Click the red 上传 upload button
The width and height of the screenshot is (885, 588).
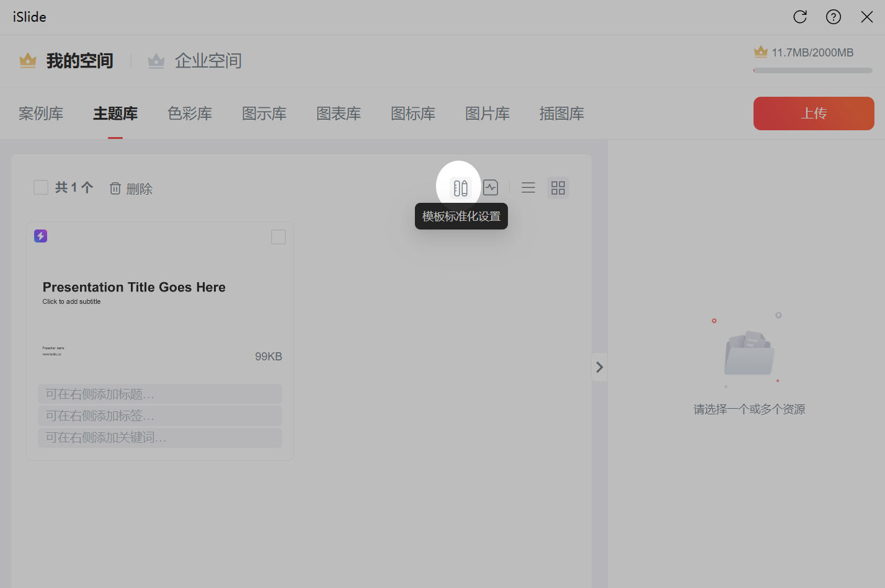pyautogui.click(x=813, y=114)
